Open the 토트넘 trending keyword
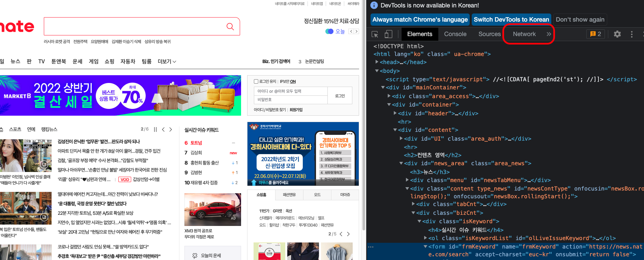The width and height of the screenshot is (644, 260). click(x=196, y=143)
